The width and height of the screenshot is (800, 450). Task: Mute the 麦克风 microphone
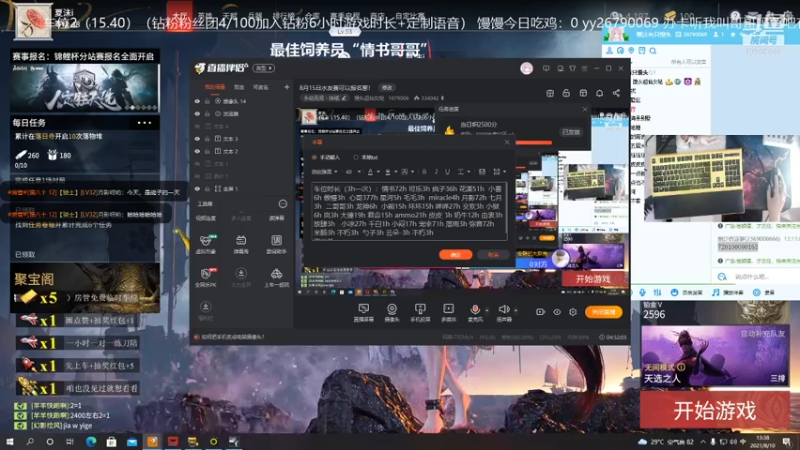[x=474, y=312]
